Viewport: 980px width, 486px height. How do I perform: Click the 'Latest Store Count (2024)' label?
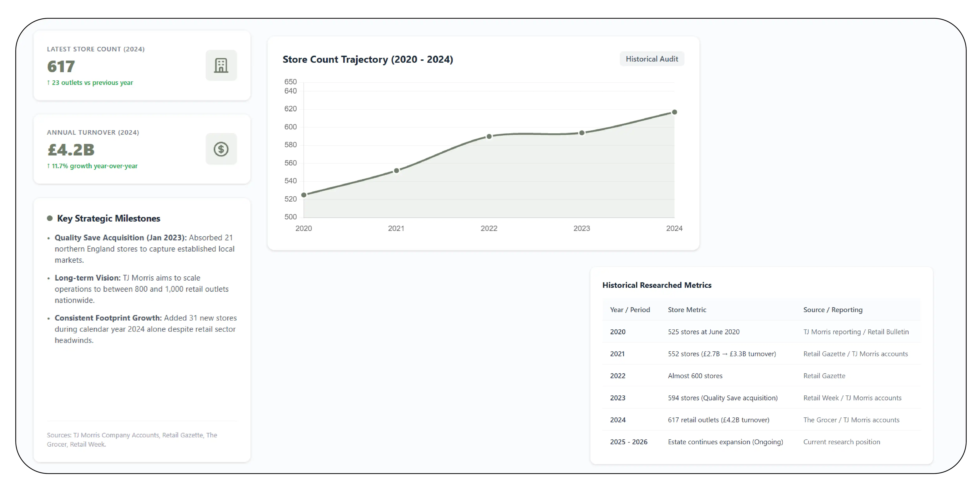coord(96,49)
